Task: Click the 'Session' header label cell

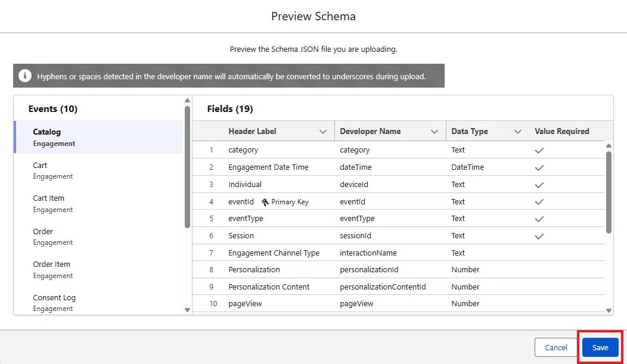Action: (241, 236)
